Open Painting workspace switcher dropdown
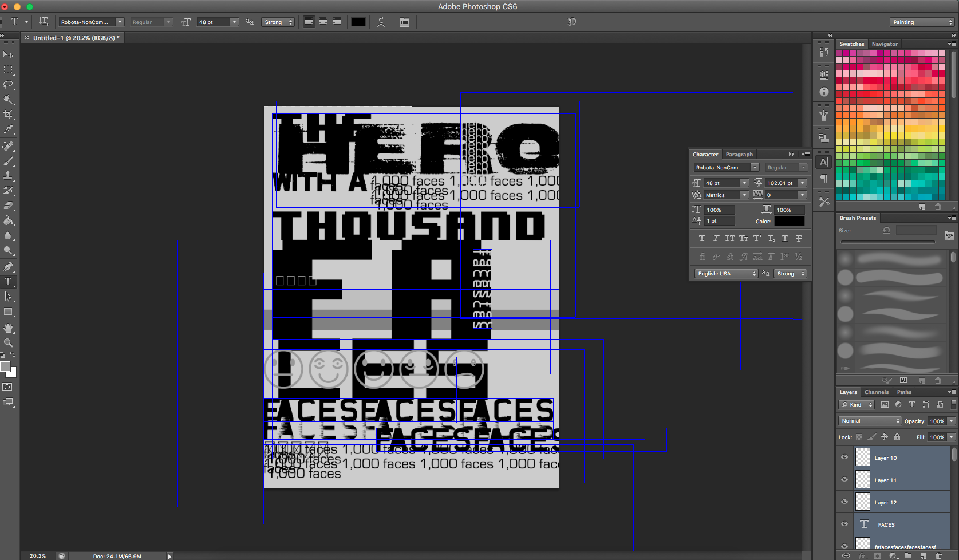Image resolution: width=959 pixels, height=560 pixels. (x=922, y=22)
